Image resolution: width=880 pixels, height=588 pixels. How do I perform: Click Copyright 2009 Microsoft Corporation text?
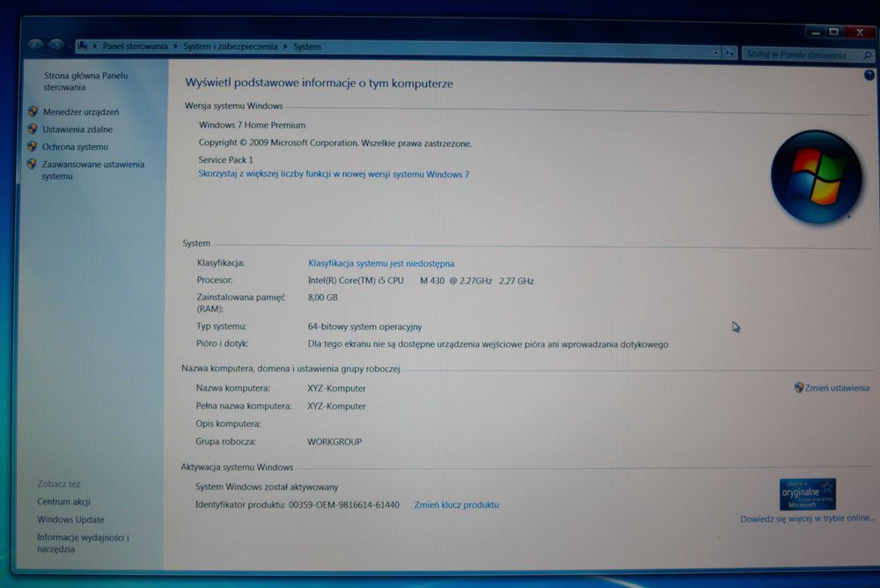coord(335,143)
